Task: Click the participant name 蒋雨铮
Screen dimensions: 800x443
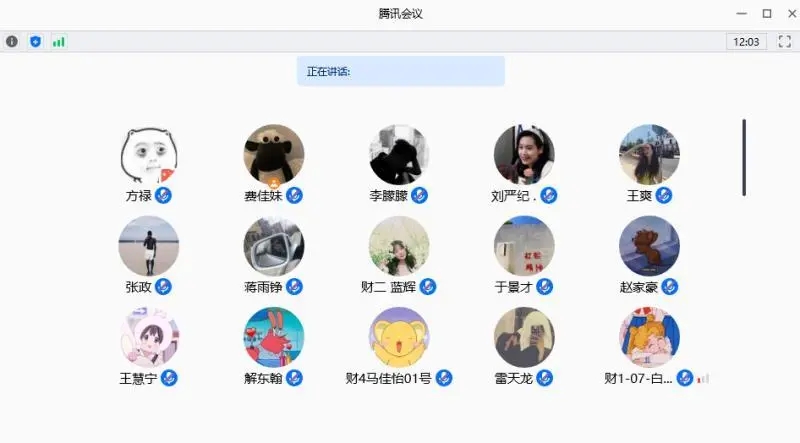Action: (x=263, y=287)
